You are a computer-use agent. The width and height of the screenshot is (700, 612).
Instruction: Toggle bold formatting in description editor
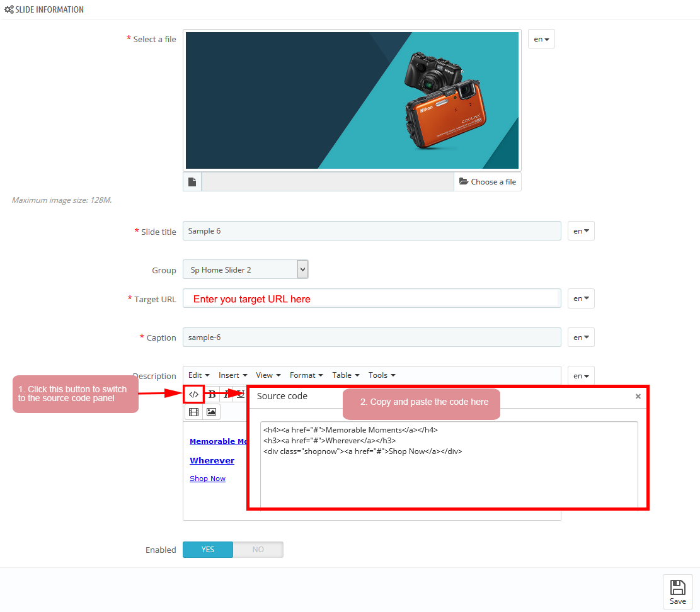tap(212, 394)
